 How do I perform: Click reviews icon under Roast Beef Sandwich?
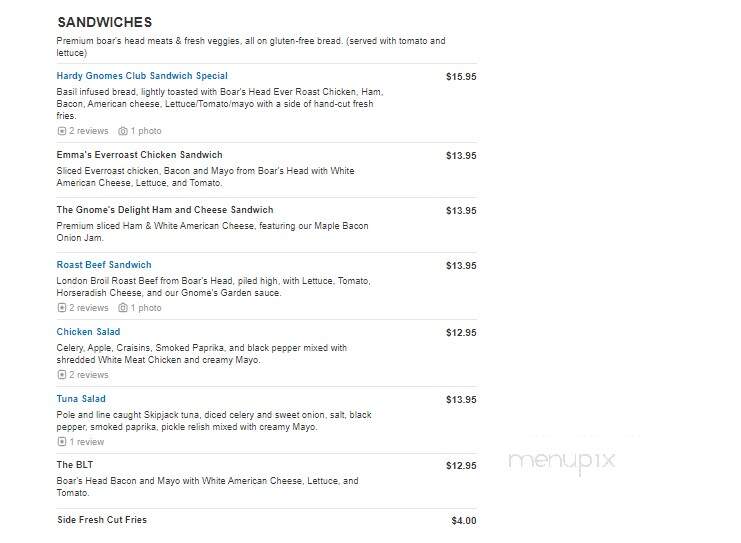tap(61, 308)
